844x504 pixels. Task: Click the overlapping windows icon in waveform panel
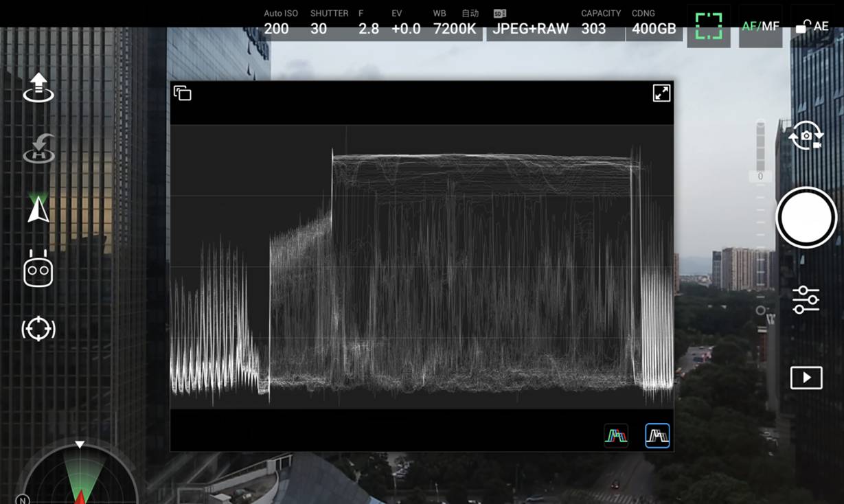tap(183, 93)
